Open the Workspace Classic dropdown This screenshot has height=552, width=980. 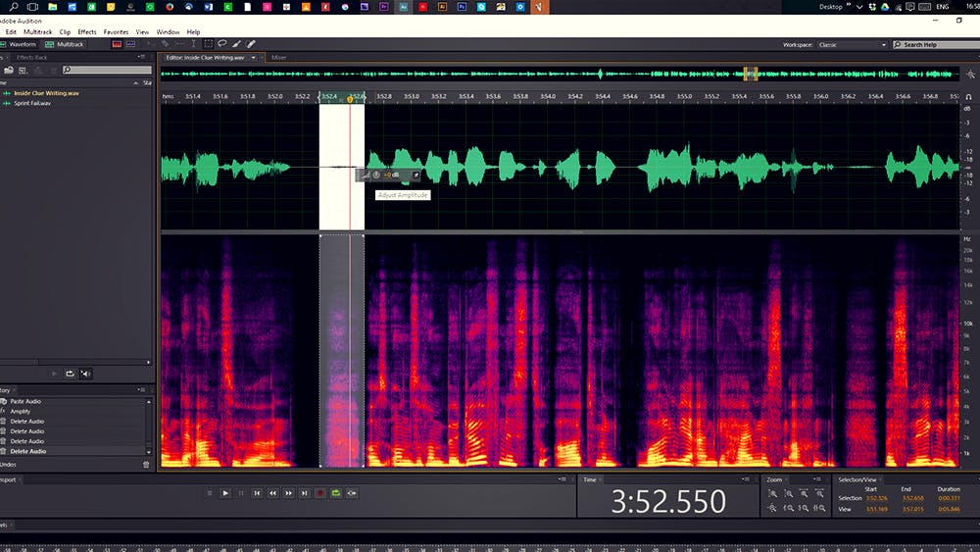[x=852, y=45]
